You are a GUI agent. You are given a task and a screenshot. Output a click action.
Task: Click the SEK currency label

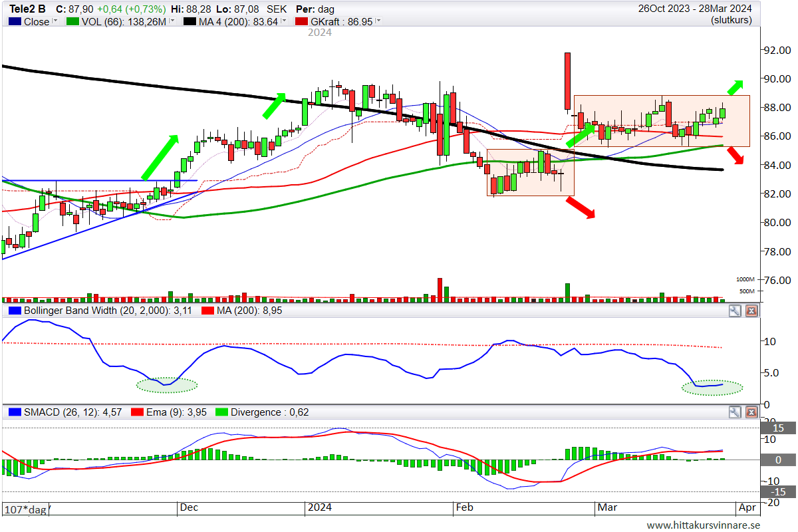click(x=278, y=9)
